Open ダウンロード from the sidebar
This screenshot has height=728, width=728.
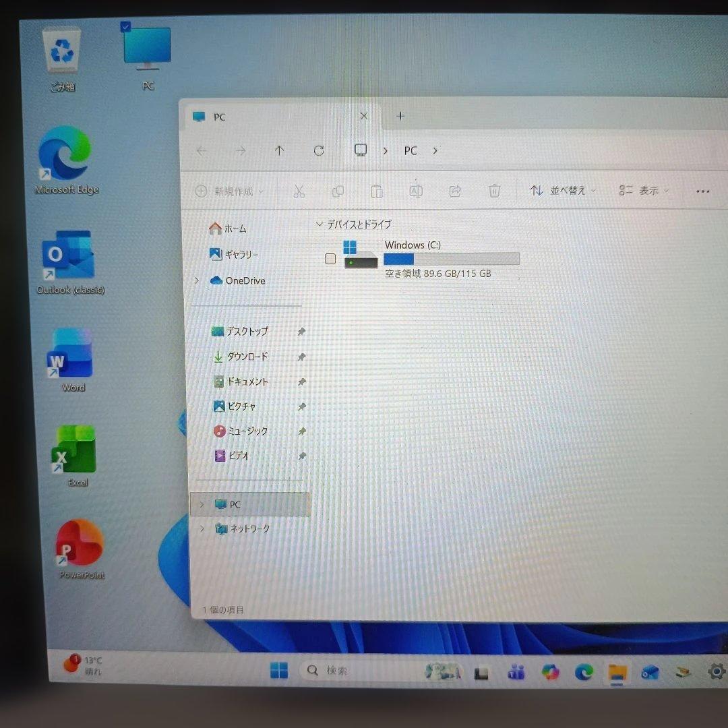pos(249,357)
